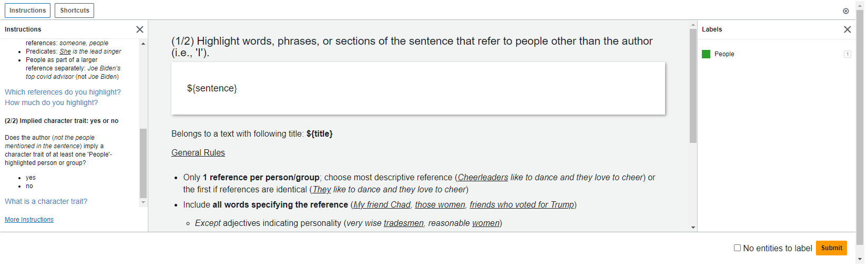Expand Which references do you highlight
The image size is (868, 268).
[x=63, y=92]
